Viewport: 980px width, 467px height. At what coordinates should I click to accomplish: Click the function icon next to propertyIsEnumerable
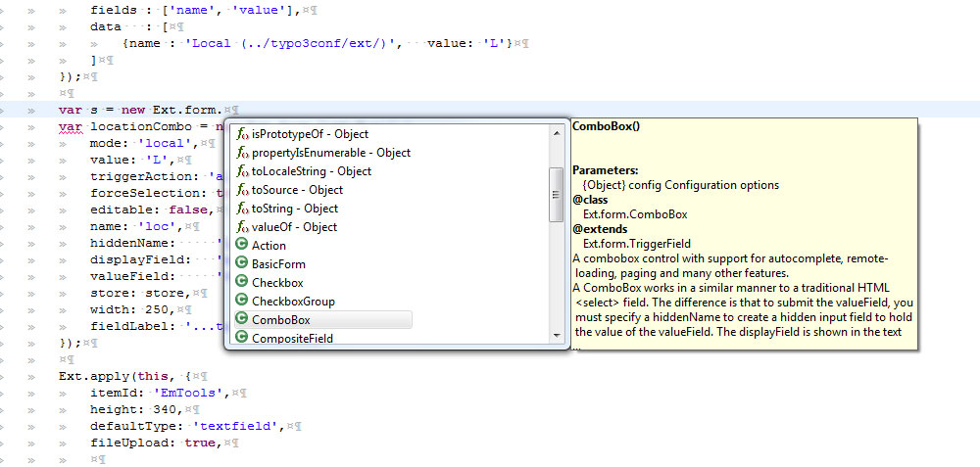[242, 153]
